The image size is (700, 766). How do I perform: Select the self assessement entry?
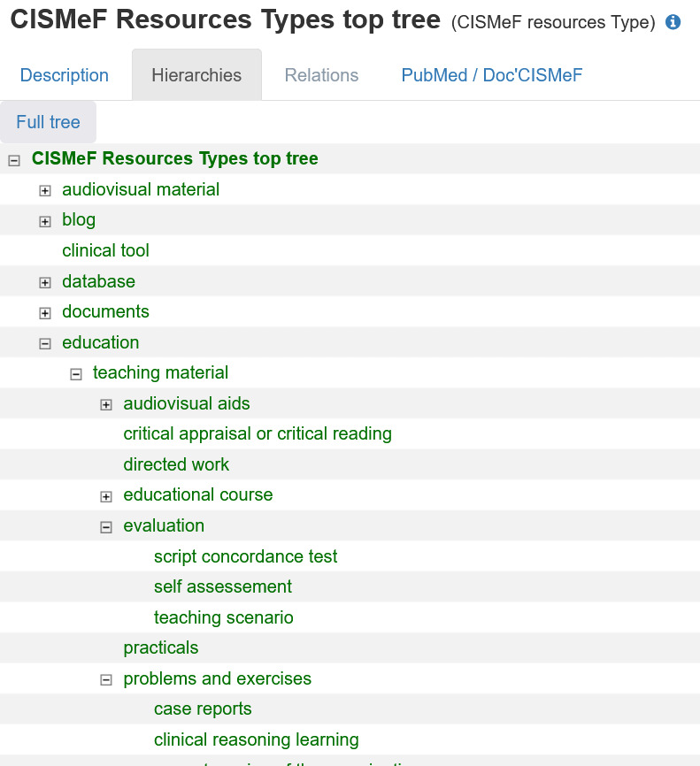coord(223,586)
